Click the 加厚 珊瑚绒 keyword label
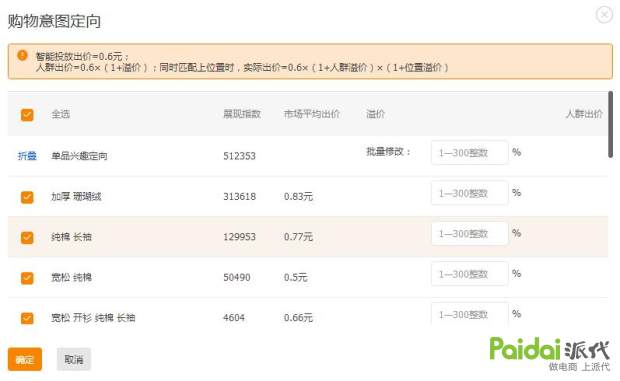 click(x=76, y=196)
